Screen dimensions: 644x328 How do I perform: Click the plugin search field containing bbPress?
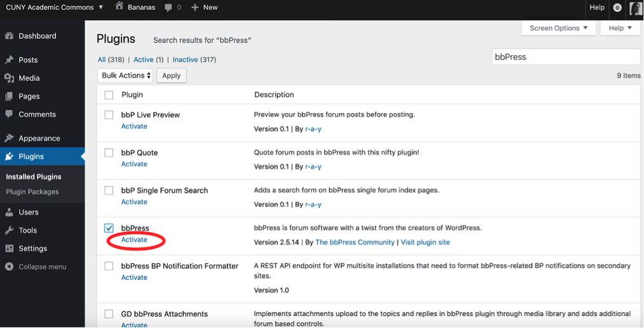[x=565, y=57]
